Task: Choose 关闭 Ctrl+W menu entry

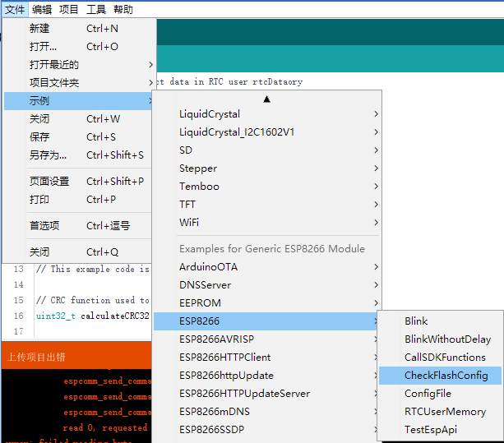Action: [78, 119]
